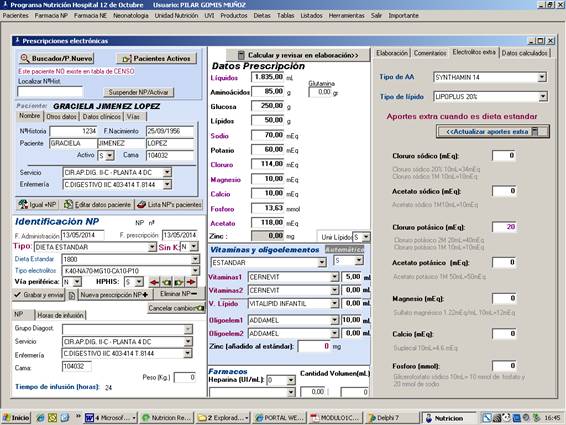566x425 pixels.
Task: Click Eliminar NP button
Action: pos(179,294)
